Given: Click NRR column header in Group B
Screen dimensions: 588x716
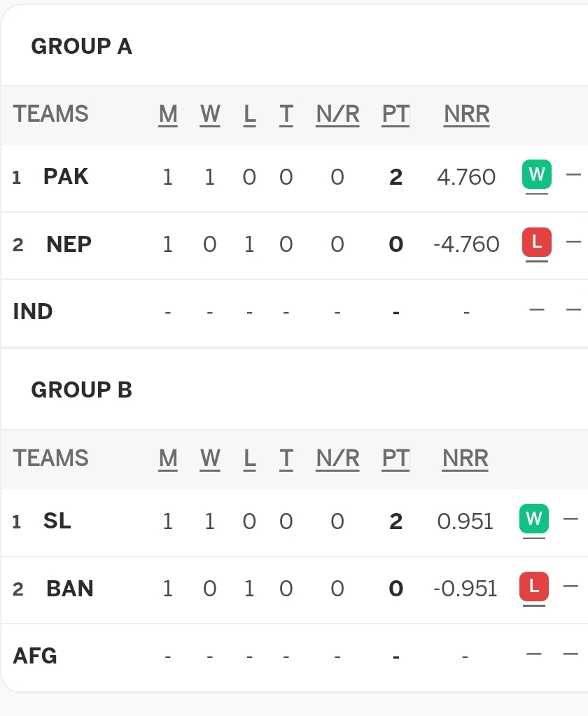Looking at the screenshot, I should 465,458.
